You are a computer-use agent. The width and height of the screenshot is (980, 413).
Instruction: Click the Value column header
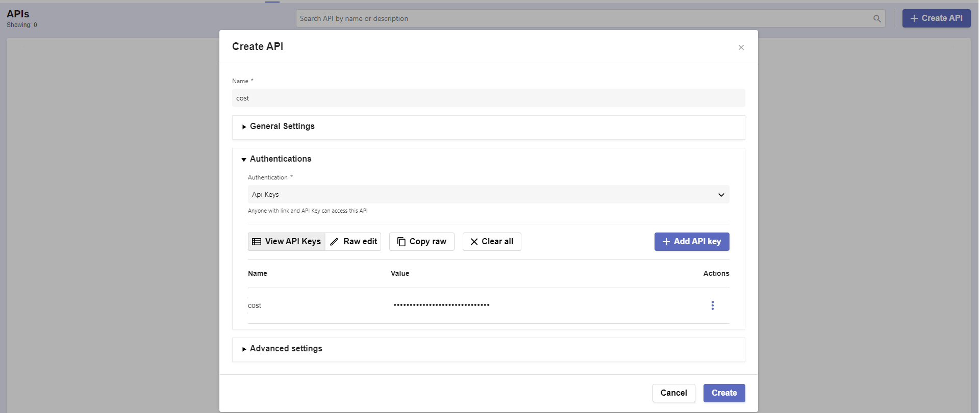click(x=400, y=274)
